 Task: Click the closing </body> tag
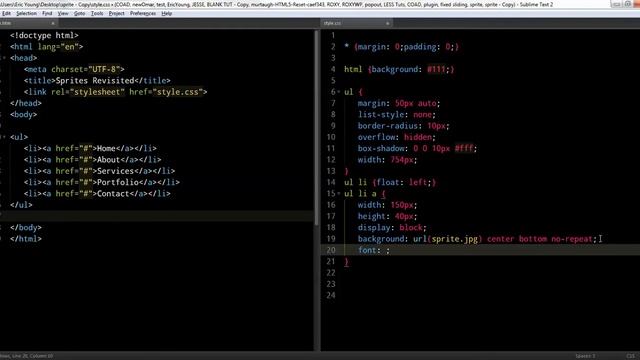pyautogui.click(x=26, y=228)
